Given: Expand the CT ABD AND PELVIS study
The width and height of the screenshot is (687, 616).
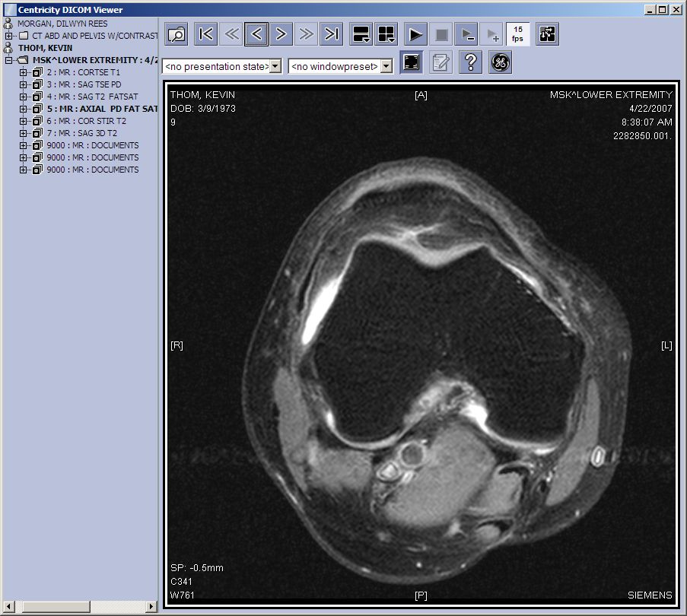Looking at the screenshot, I should pyautogui.click(x=9, y=36).
